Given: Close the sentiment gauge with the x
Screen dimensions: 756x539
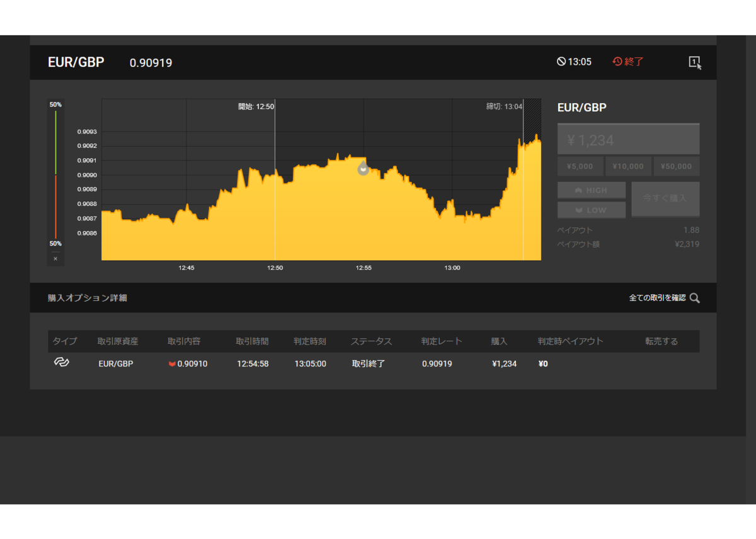Looking at the screenshot, I should (55, 258).
